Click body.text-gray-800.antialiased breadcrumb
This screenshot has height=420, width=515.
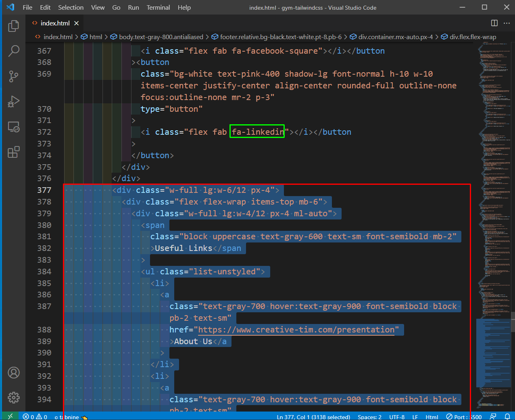click(161, 37)
